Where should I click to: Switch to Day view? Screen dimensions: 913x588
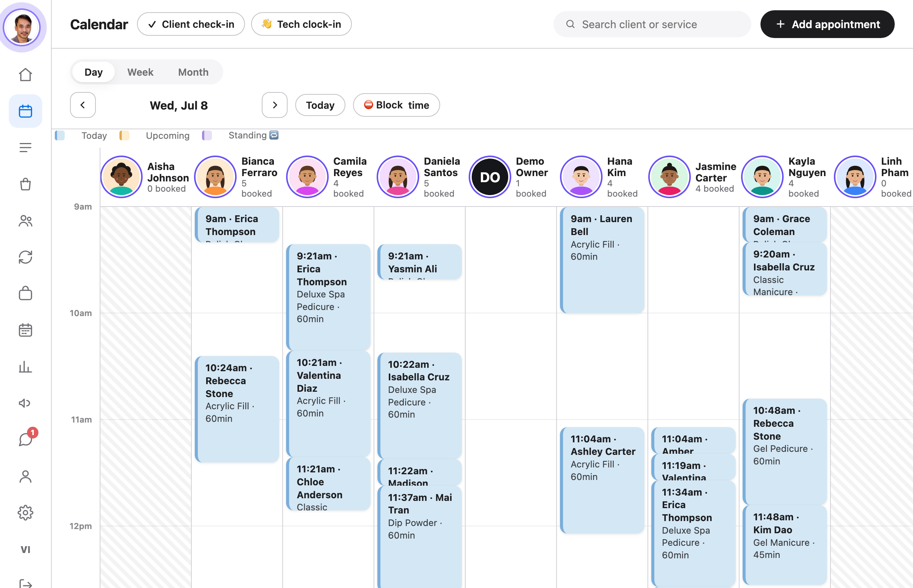pyautogui.click(x=94, y=72)
